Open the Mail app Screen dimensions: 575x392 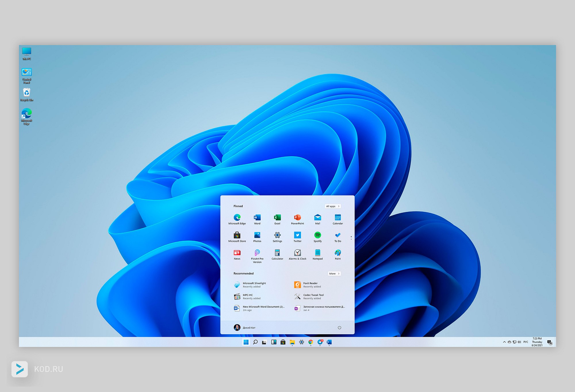click(x=317, y=219)
